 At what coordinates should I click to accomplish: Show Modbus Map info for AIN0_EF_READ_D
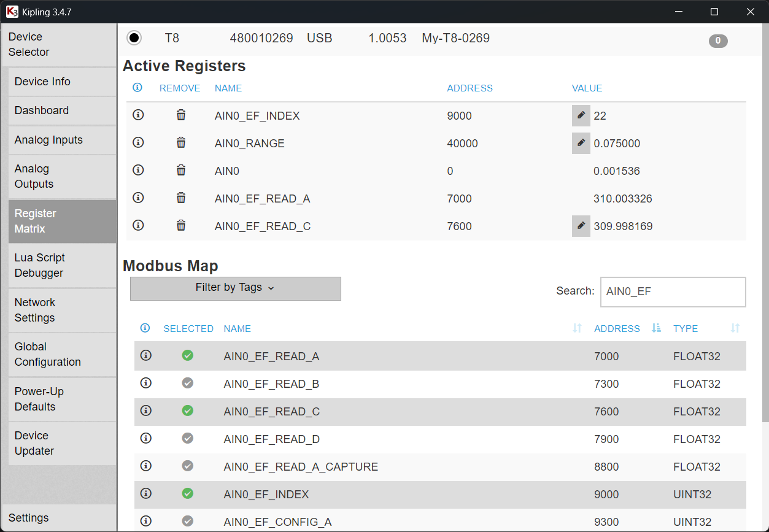pyautogui.click(x=145, y=438)
